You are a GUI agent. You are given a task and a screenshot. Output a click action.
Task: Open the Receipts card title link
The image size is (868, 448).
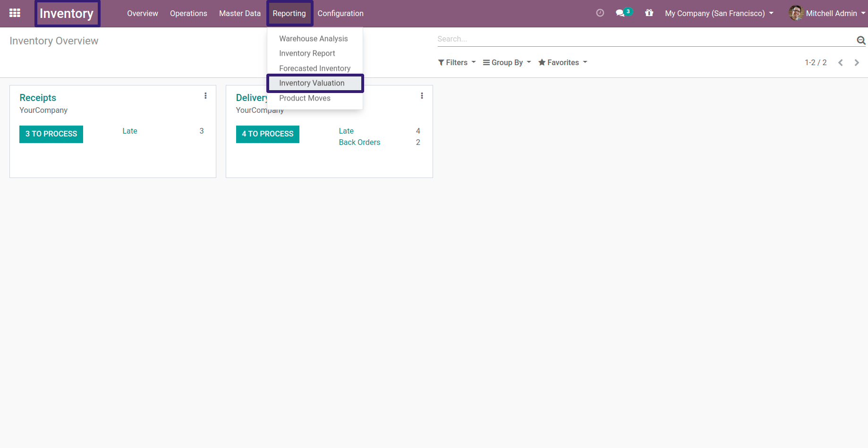[x=38, y=98]
